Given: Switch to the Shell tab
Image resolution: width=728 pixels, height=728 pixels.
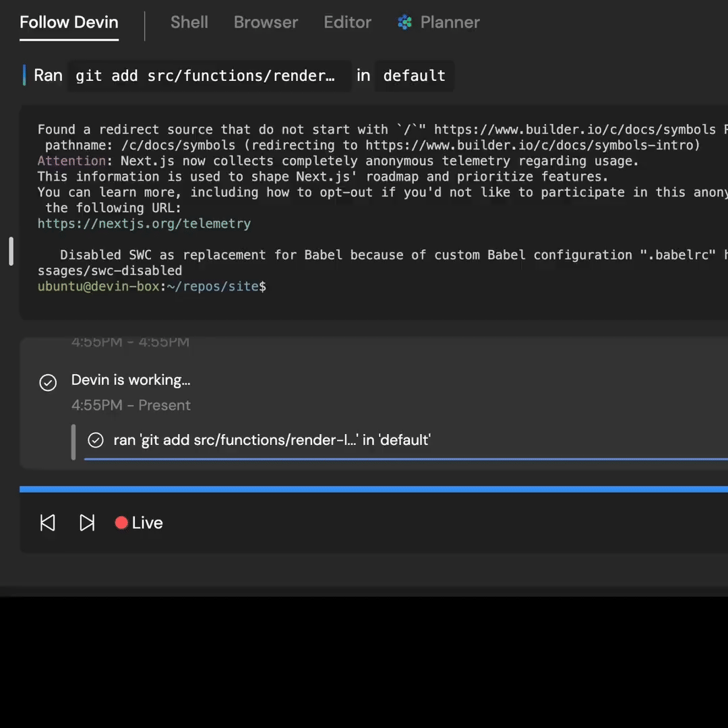Looking at the screenshot, I should tap(189, 22).
